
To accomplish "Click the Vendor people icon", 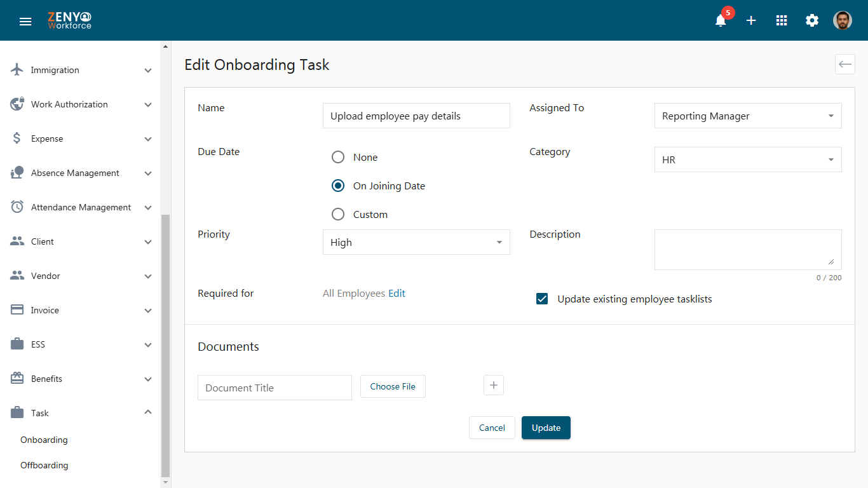I will pyautogui.click(x=17, y=276).
